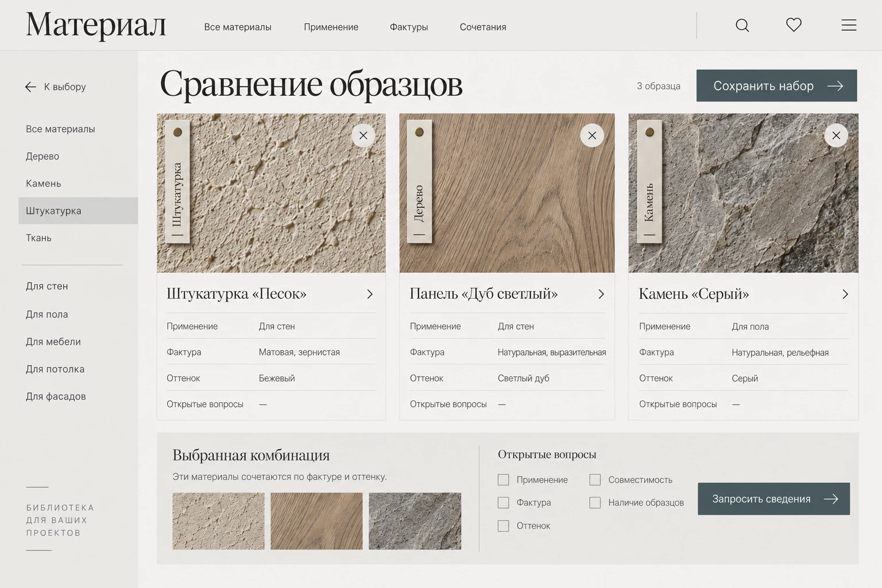Open the large Камень texture image
Image resolution: width=882 pixels, height=588 pixels.
pyautogui.click(x=743, y=193)
